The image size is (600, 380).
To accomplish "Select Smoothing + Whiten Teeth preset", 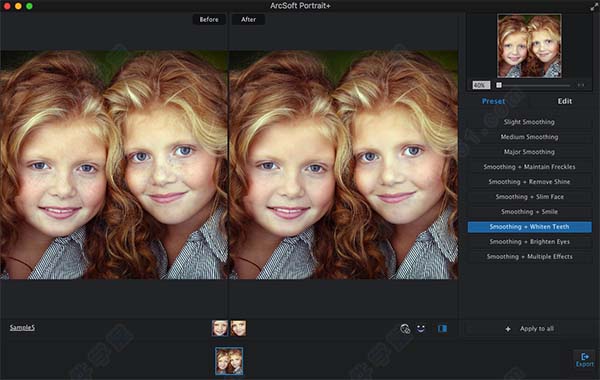I will (529, 227).
